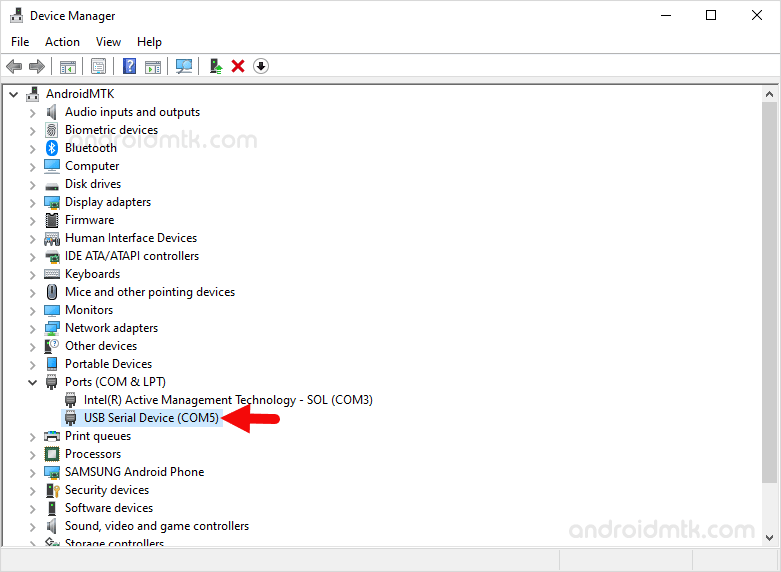The height and width of the screenshot is (572, 781).
Task: Click the Device Manager title bar icon
Action: coord(16,15)
